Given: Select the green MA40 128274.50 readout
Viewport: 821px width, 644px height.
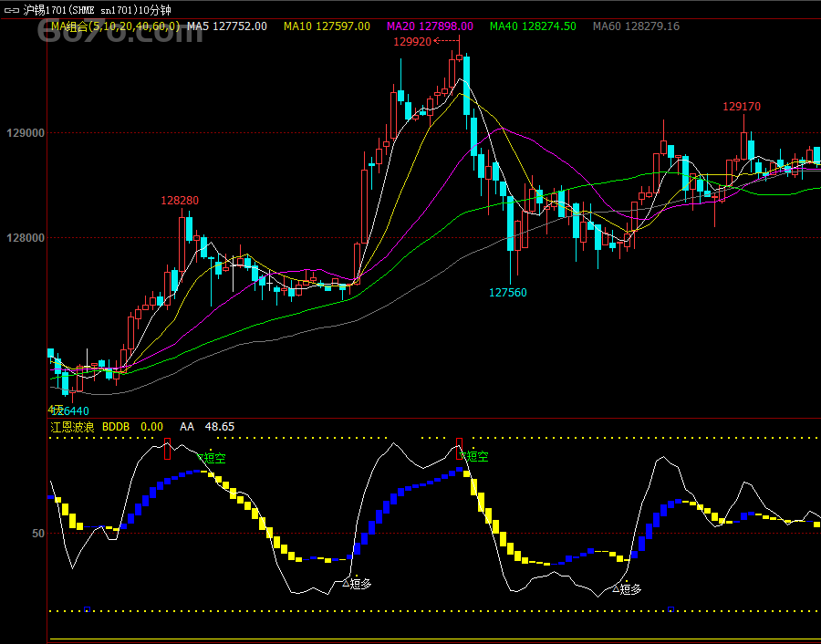Looking at the screenshot, I should 533,26.
